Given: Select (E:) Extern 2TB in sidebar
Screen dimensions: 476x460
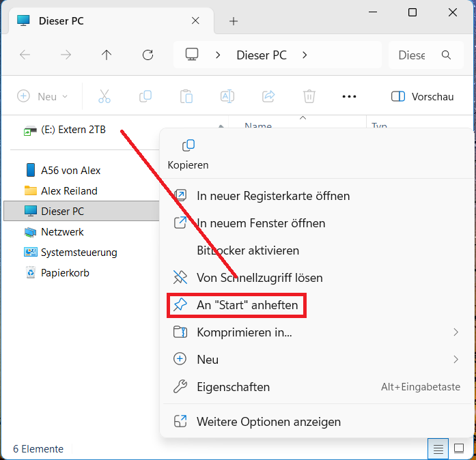Looking at the screenshot, I should pos(65,130).
